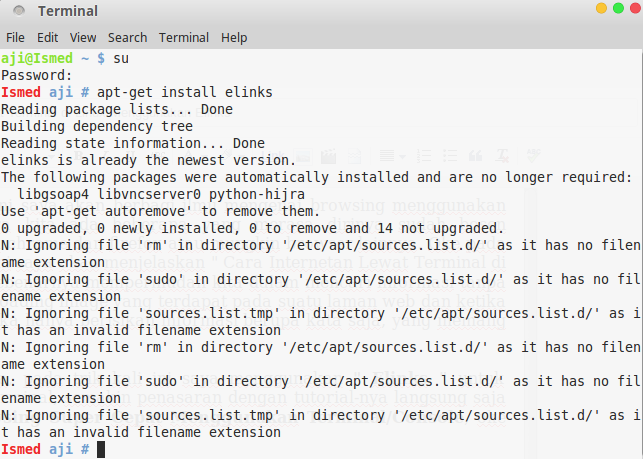
Task: Click 'elinks is already the newest version.' line
Action: [148, 160]
